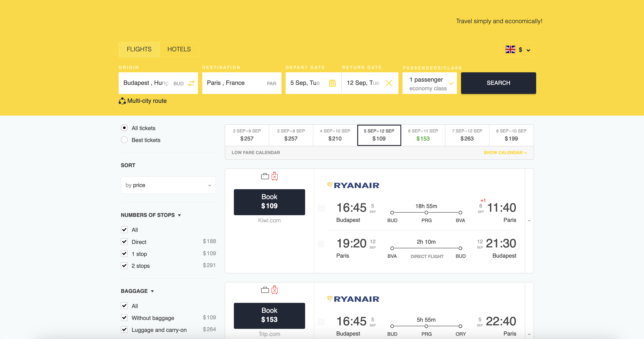Book the $153 Trip.com ticket
Viewport: 644px width, 339px height.
pos(269,315)
